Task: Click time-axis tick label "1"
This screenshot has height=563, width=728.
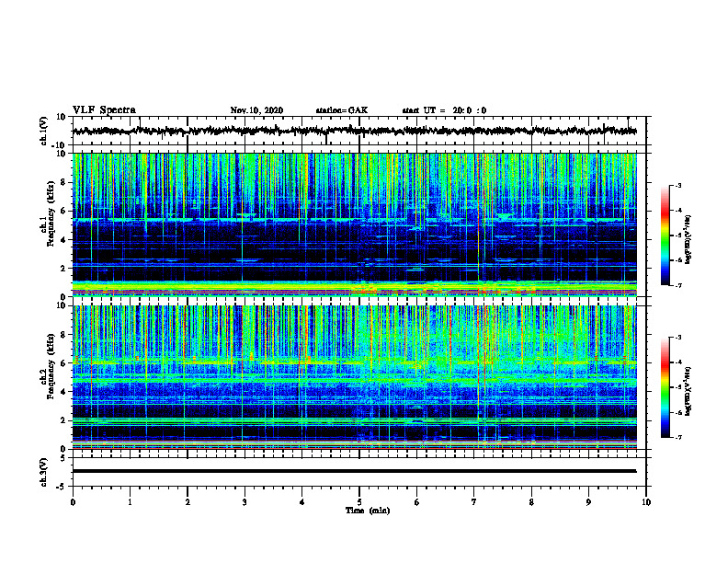Action: 130,502
